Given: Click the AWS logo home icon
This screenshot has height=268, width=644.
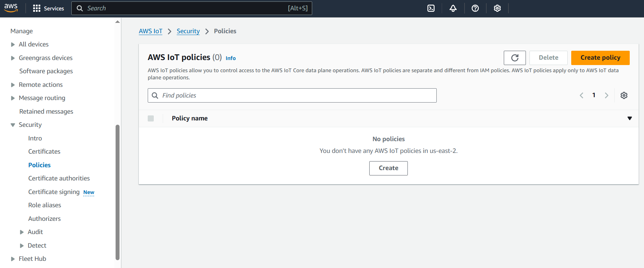Looking at the screenshot, I should coord(11,8).
